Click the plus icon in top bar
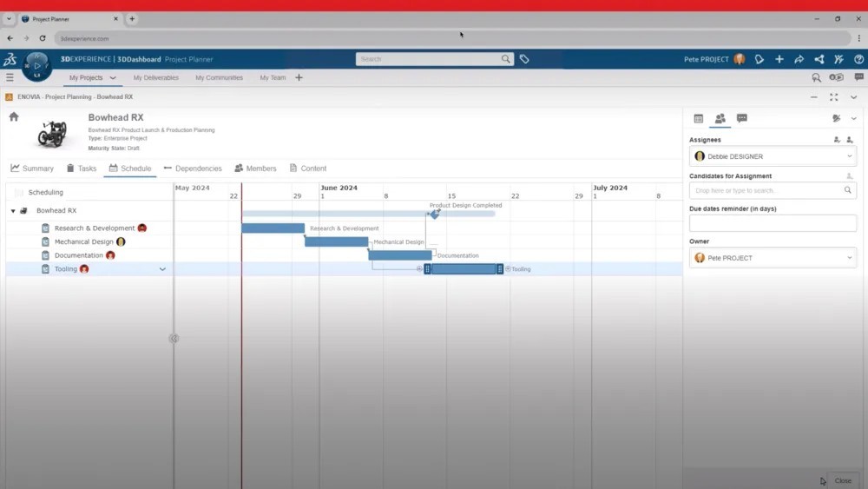This screenshot has width=868, height=489. pyautogui.click(x=779, y=59)
